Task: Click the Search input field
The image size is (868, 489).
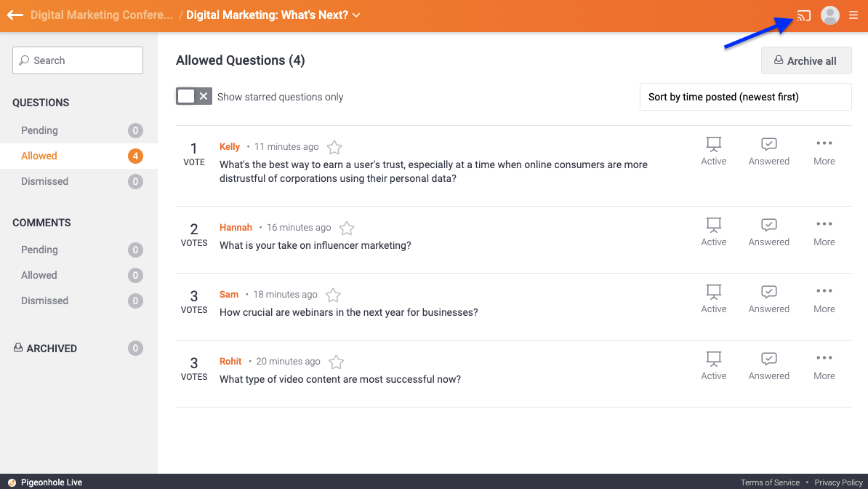Action: click(78, 60)
